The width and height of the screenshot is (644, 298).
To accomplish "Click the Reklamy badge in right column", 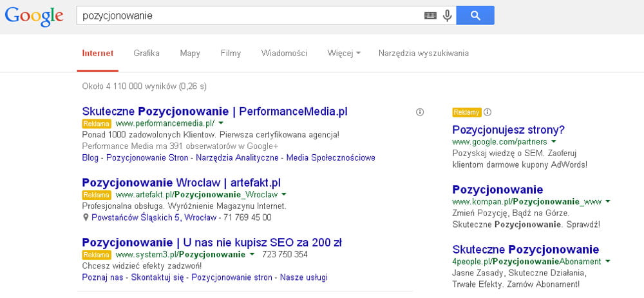I will coord(467,112).
